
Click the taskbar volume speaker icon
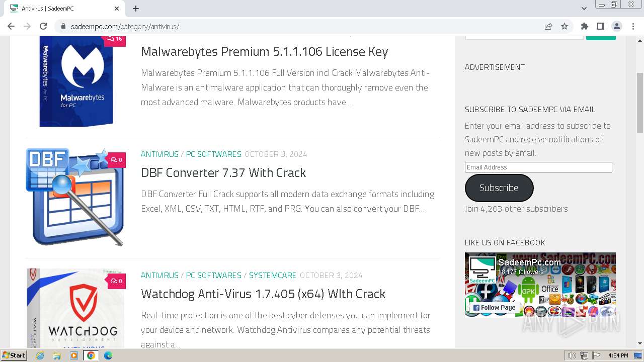click(x=572, y=355)
